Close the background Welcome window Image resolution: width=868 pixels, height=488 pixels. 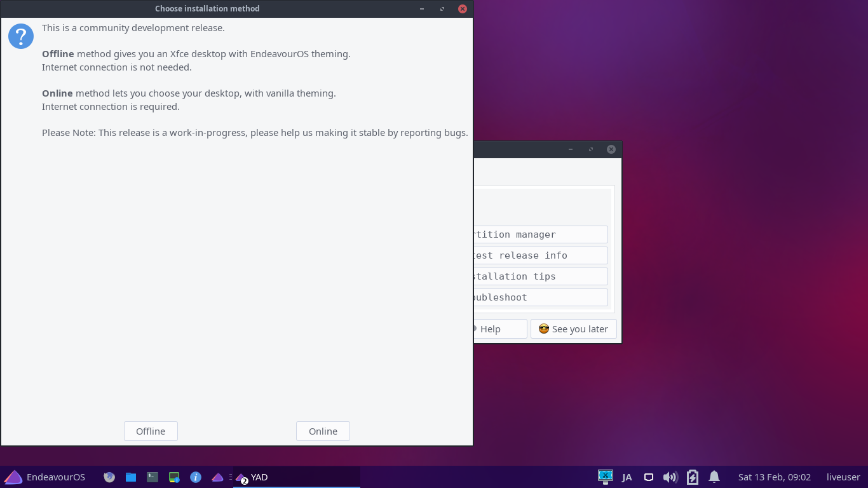(x=611, y=149)
